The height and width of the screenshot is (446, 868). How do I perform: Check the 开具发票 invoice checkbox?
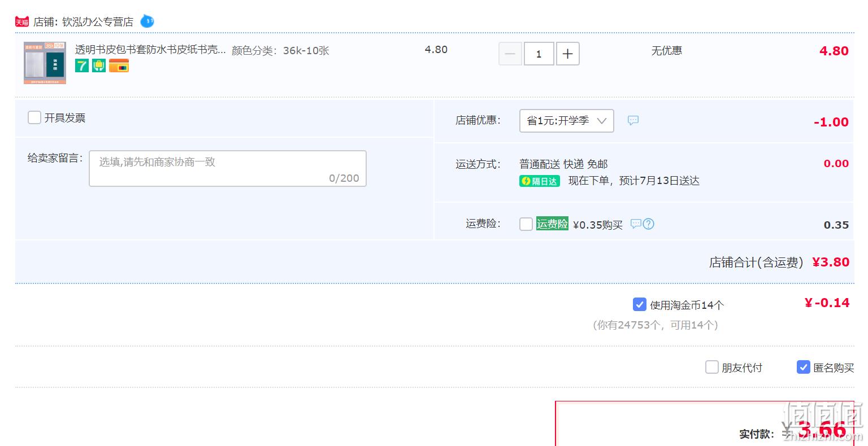point(34,117)
